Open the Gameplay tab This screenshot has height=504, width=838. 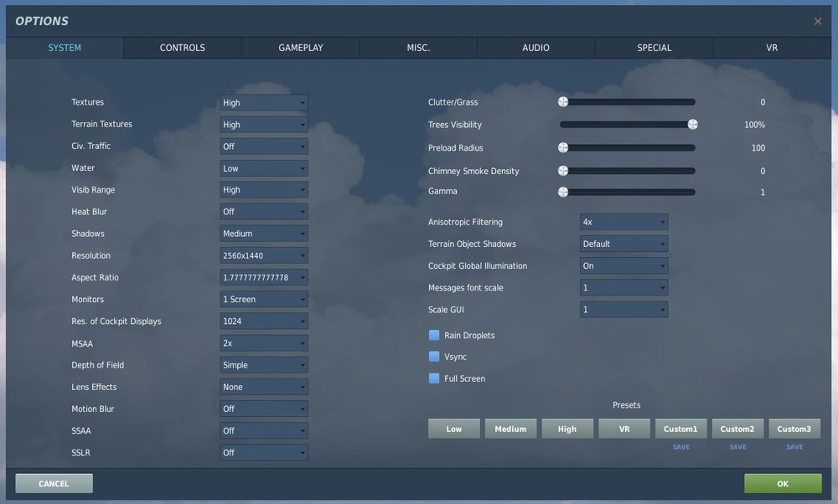(x=300, y=48)
